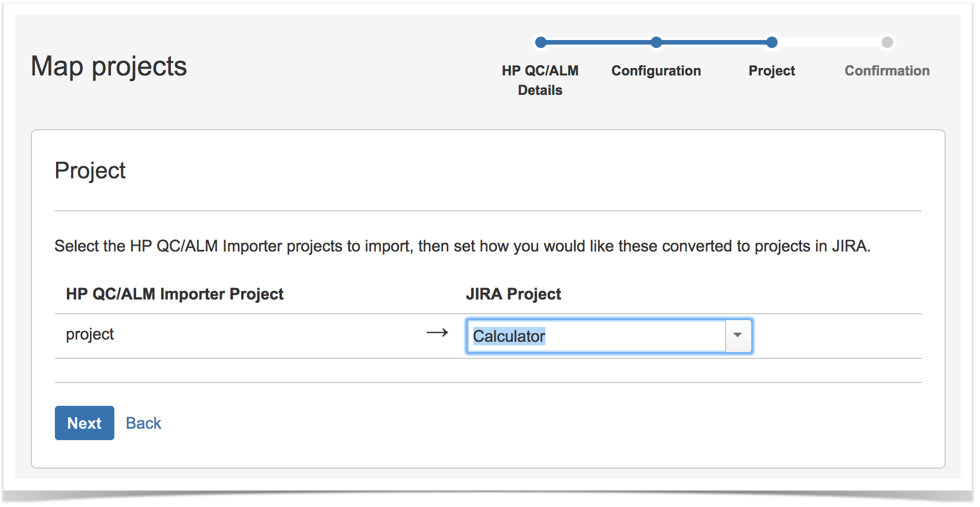The height and width of the screenshot is (507, 980).
Task: Click the 'Map projects' page title
Action: tap(109, 66)
